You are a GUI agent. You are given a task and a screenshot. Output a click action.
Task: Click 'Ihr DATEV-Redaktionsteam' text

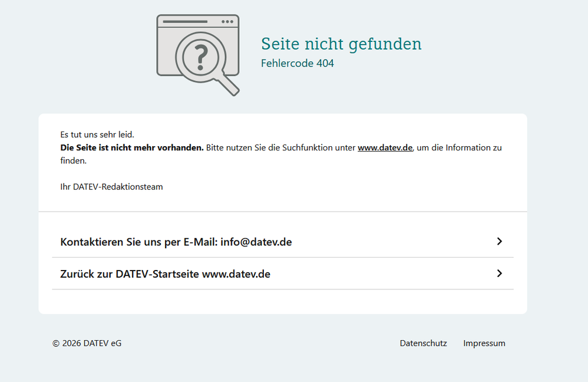pos(112,187)
